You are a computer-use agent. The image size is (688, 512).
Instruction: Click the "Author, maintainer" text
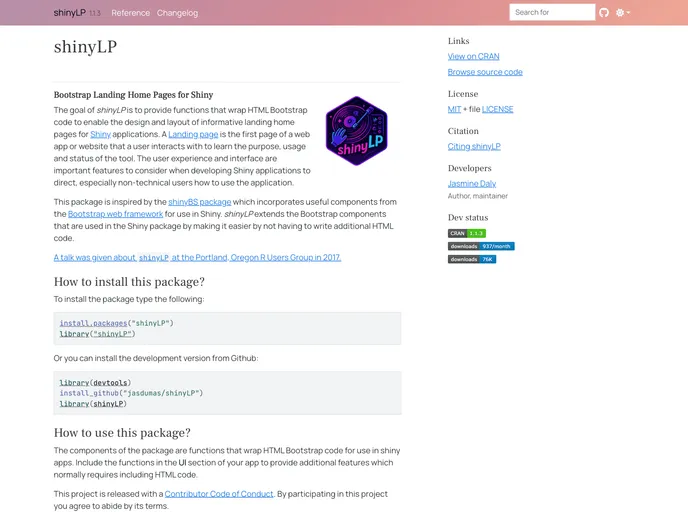coord(477,196)
